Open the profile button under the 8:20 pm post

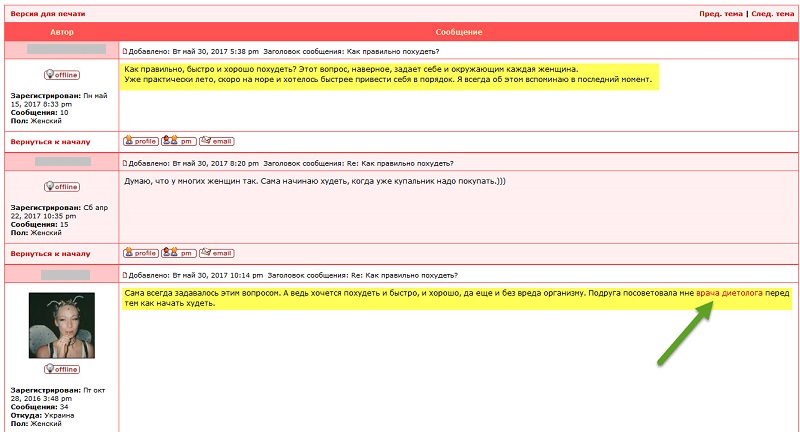tap(140, 253)
